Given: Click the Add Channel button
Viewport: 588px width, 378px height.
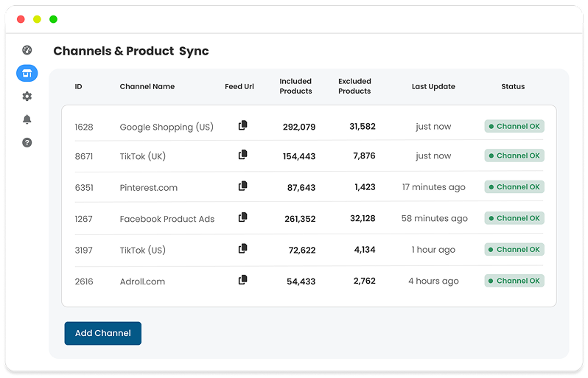Looking at the screenshot, I should point(102,333).
